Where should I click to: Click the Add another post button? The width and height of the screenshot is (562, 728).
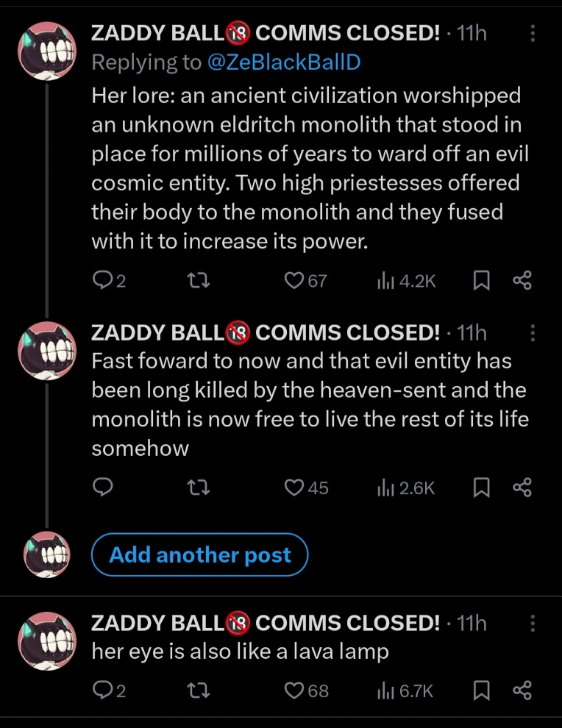pos(199,554)
